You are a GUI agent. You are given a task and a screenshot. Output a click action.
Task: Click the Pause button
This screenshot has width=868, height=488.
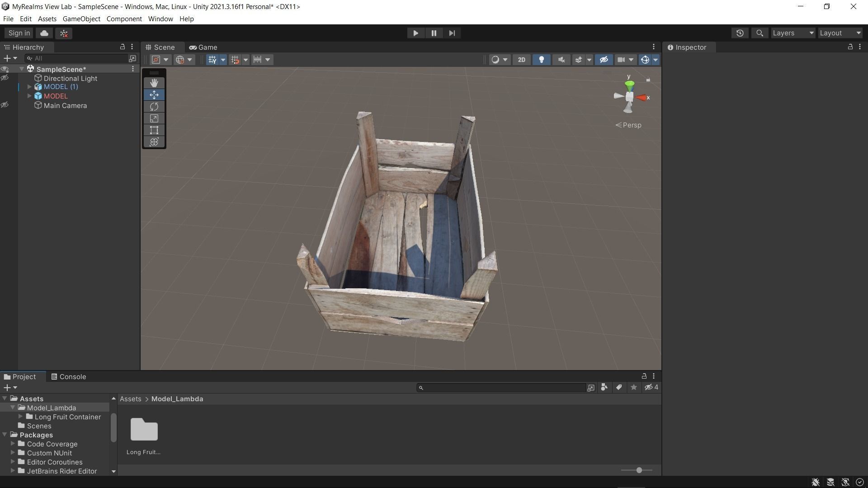(x=434, y=33)
